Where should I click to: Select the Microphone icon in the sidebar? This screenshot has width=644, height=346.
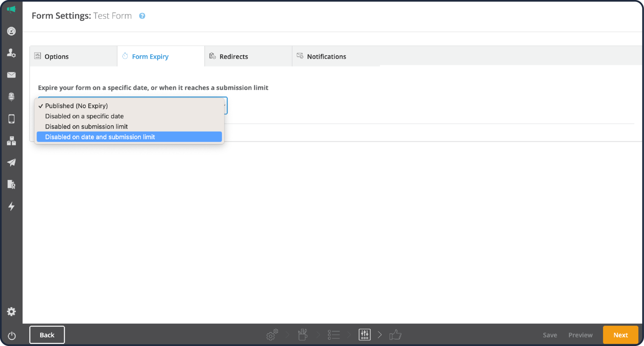[x=11, y=97]
